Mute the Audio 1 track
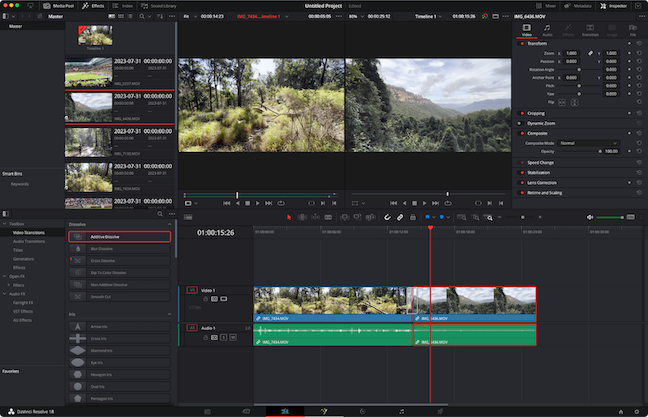 pos(233,338)
